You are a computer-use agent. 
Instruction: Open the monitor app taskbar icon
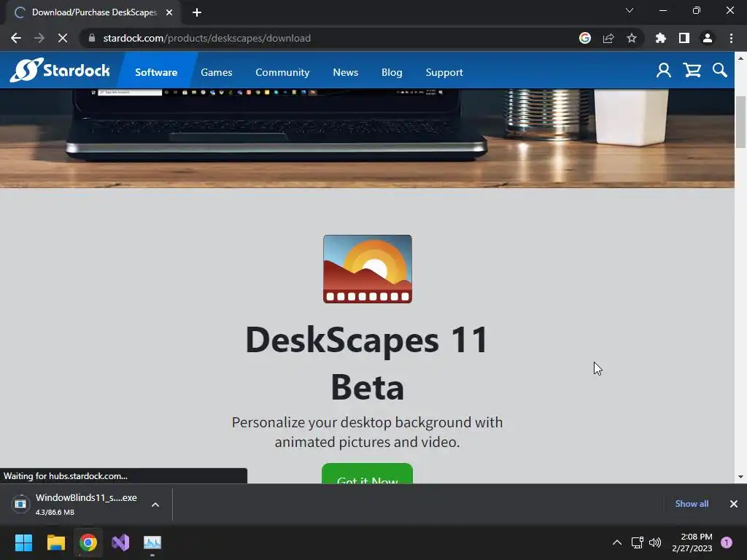pos(152,542)
